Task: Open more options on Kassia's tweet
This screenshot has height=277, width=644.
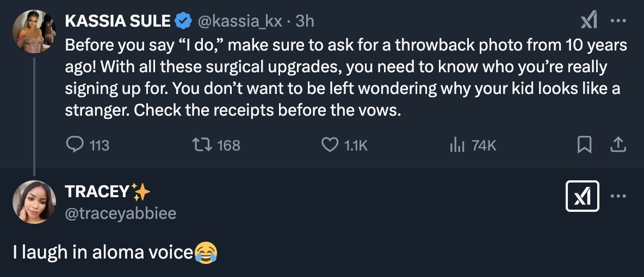Action: [x=618, y=21]
